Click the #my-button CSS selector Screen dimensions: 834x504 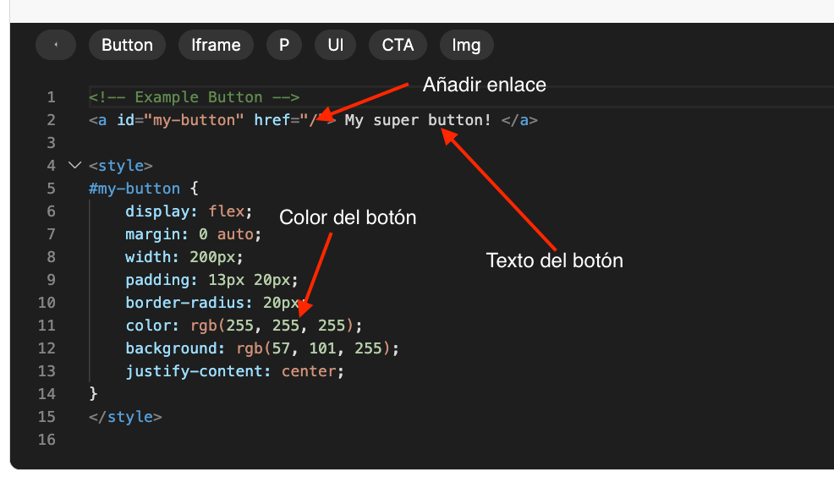pos(134,188)
